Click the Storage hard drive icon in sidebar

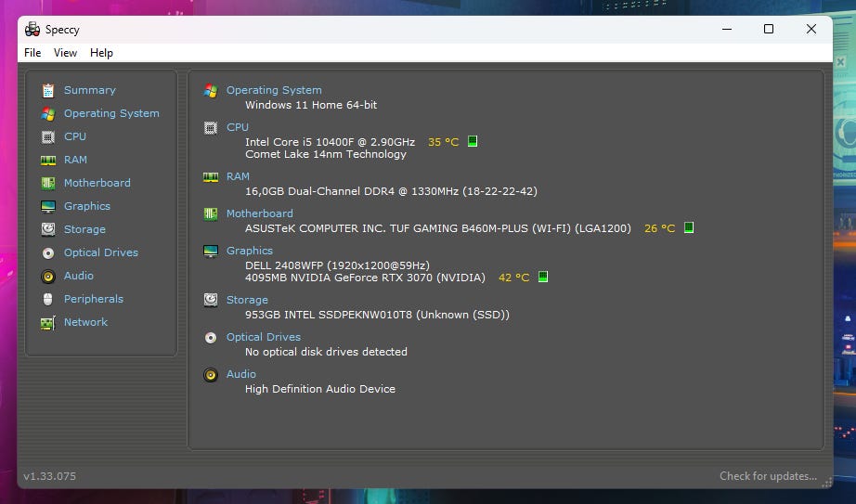point(48,229)
